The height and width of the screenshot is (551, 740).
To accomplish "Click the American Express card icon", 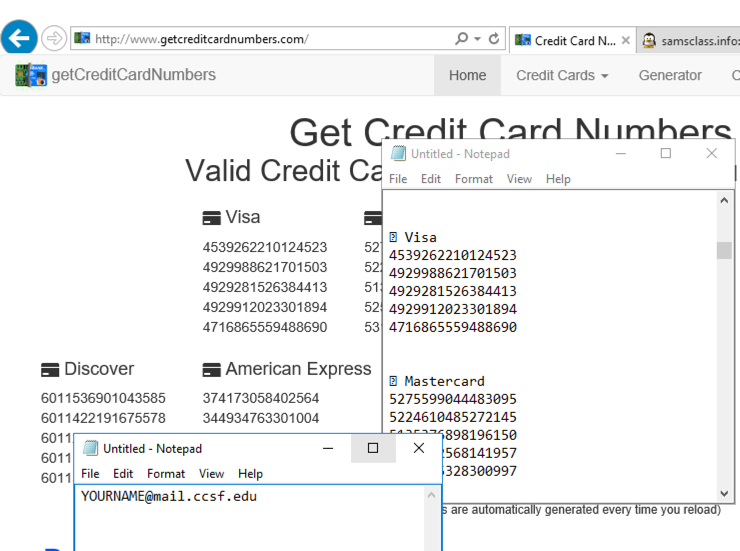I will point(211,370).
